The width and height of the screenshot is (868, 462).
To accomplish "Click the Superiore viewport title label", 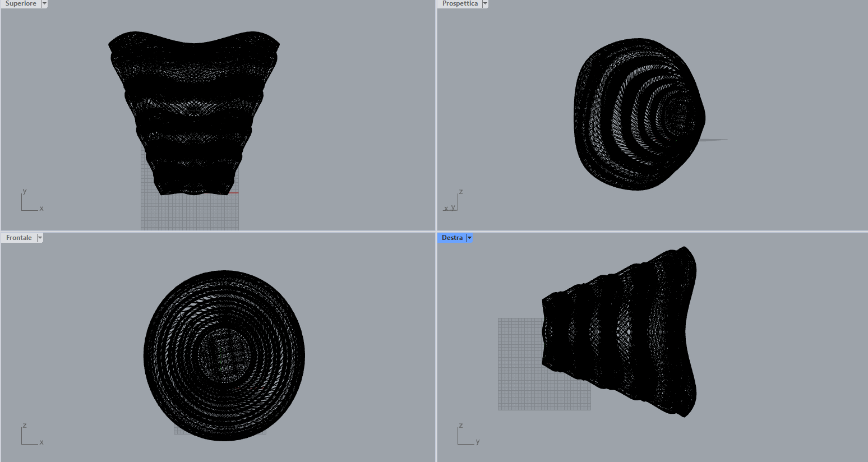I will point(21,3).
